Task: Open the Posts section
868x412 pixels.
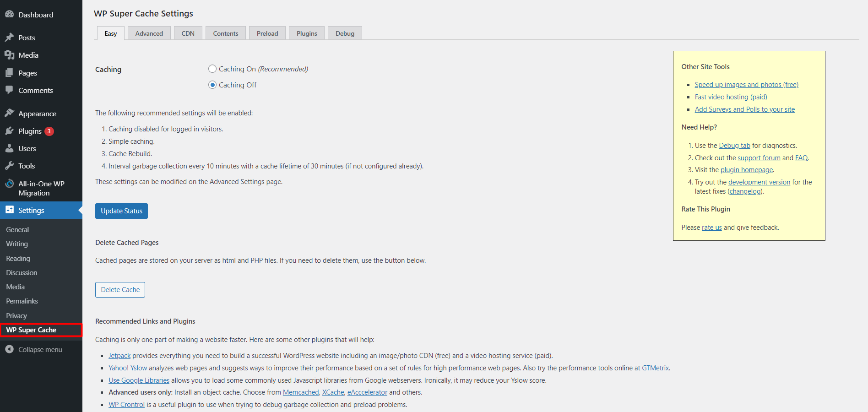Action: [27, 38]
